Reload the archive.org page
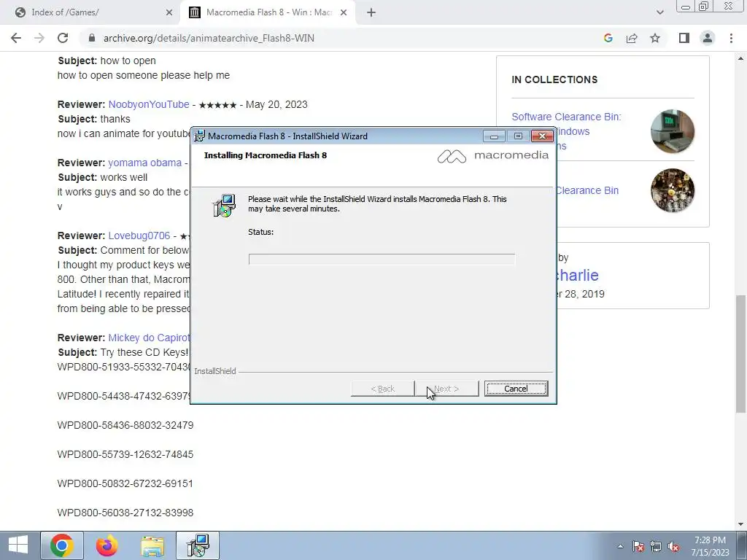 (63, 38)
